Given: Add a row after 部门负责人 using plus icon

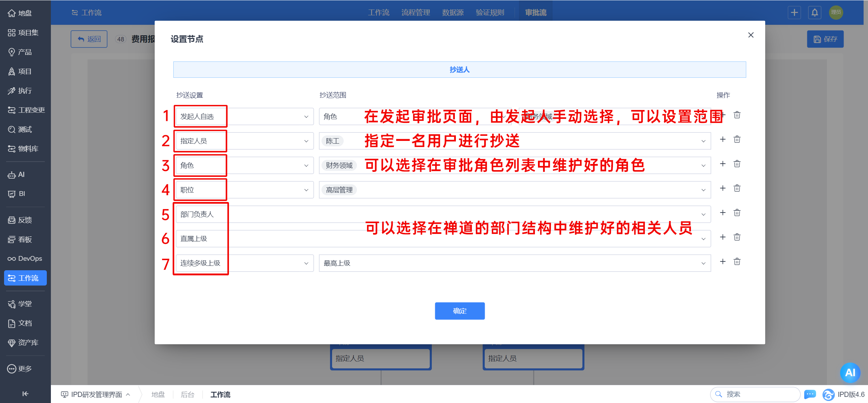Looking at the screenshot, I should 722,213.
